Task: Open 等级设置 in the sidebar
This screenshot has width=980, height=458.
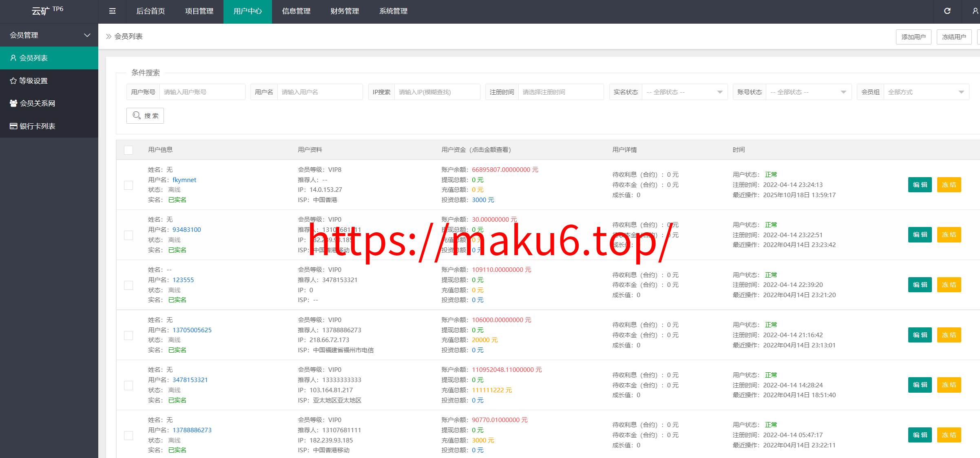Action: pos(49,81)
